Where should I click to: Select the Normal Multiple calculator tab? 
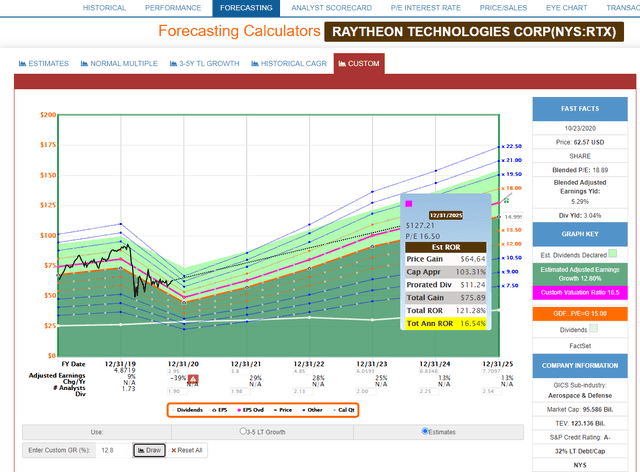pyautogui.click(x=119, y=64)
